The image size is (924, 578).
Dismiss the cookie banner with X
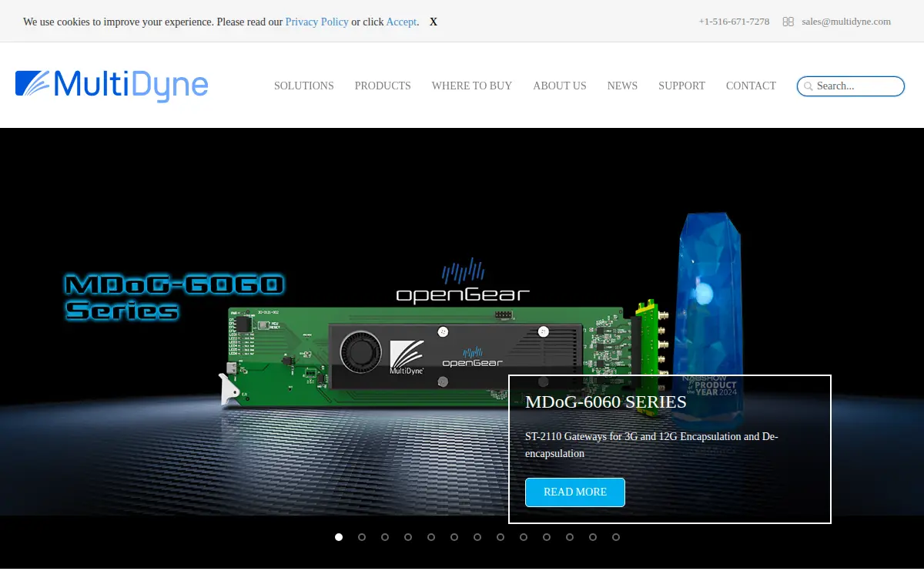(x=434, y=22)
